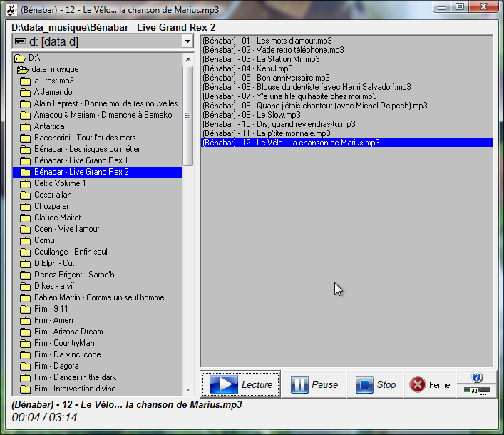Click the folder list scrollbar up arrow

point(188,59)
